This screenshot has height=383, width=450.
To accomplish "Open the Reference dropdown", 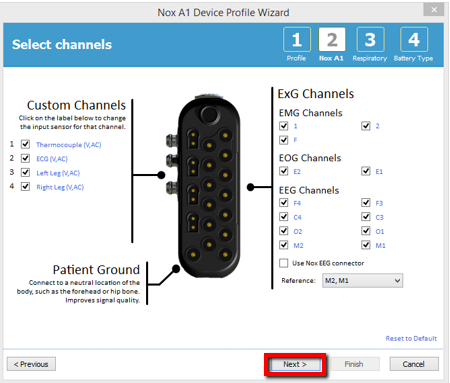I will [362, 280].
